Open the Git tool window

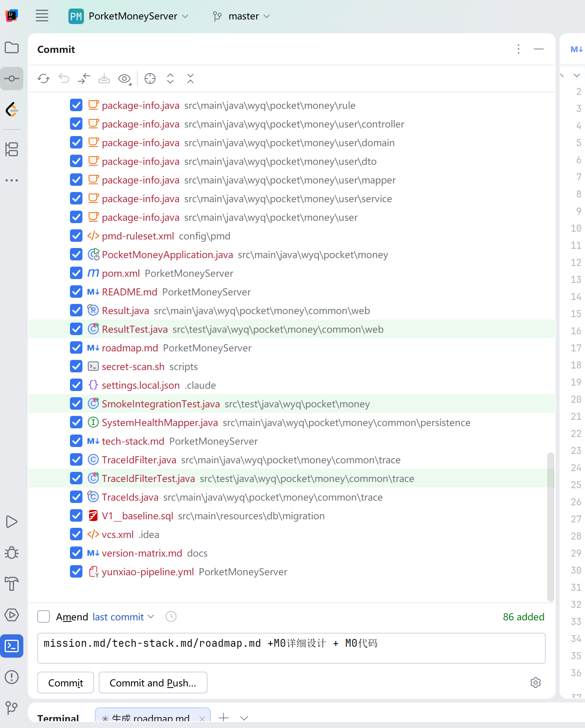pos(12,708)
